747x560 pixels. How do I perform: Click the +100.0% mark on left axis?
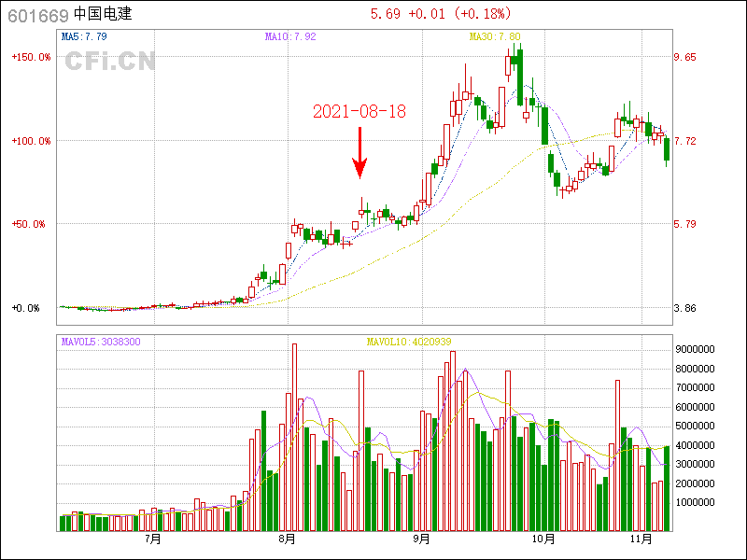32,141
